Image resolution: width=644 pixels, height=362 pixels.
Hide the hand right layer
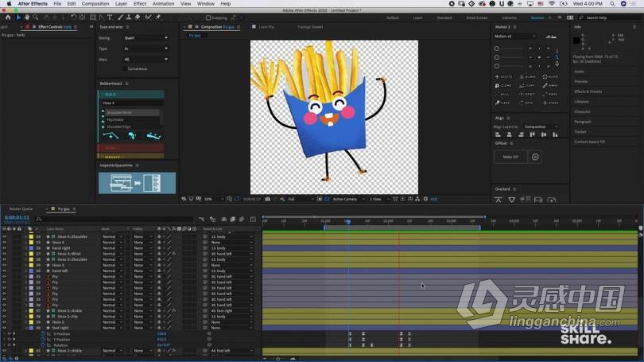[4, 248]
